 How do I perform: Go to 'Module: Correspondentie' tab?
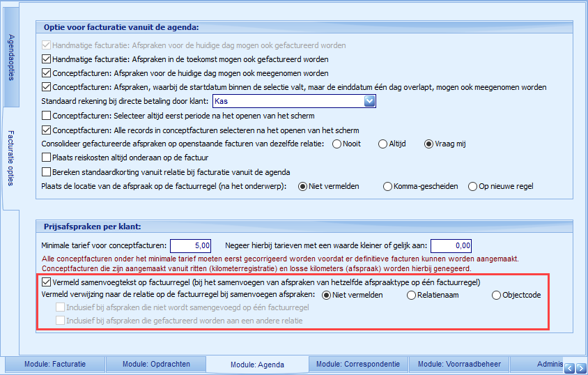357,364
